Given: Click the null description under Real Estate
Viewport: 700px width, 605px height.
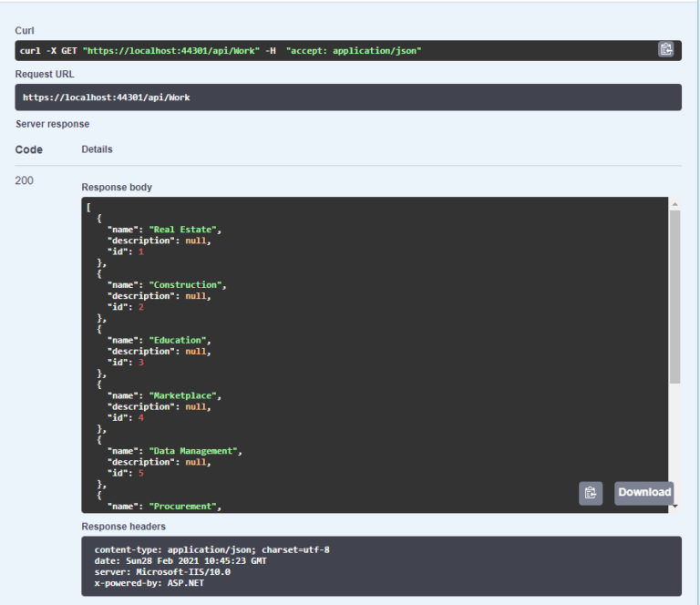Looking at the screenshot, I should (x=196, y=241).
